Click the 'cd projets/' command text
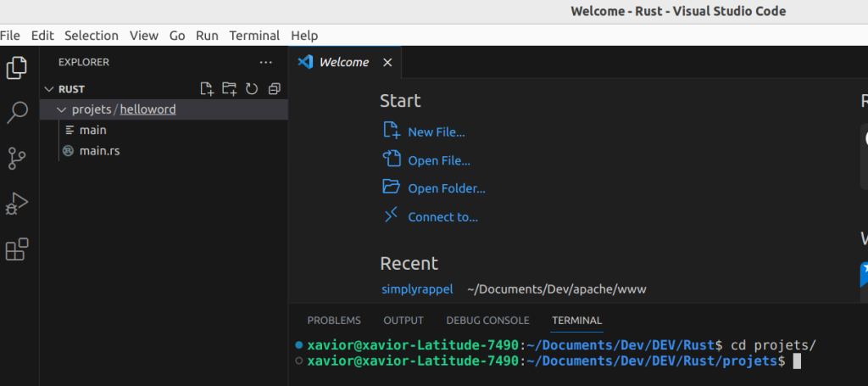Screen dimensions: 868x386 pos(773,345)
